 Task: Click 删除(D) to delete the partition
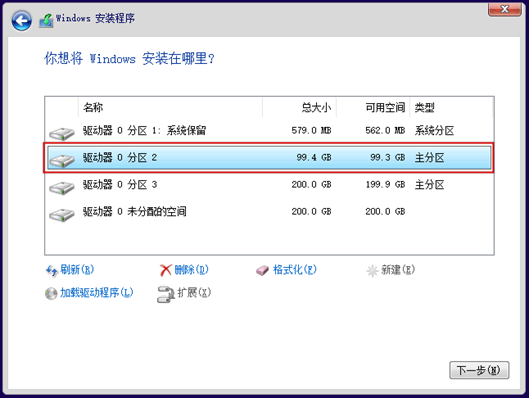coord(191,269)
